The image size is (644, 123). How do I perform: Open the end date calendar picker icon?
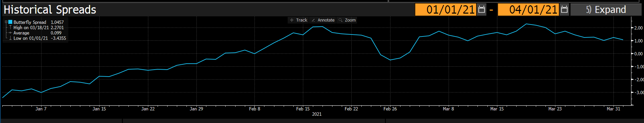[x=564, y=10]
